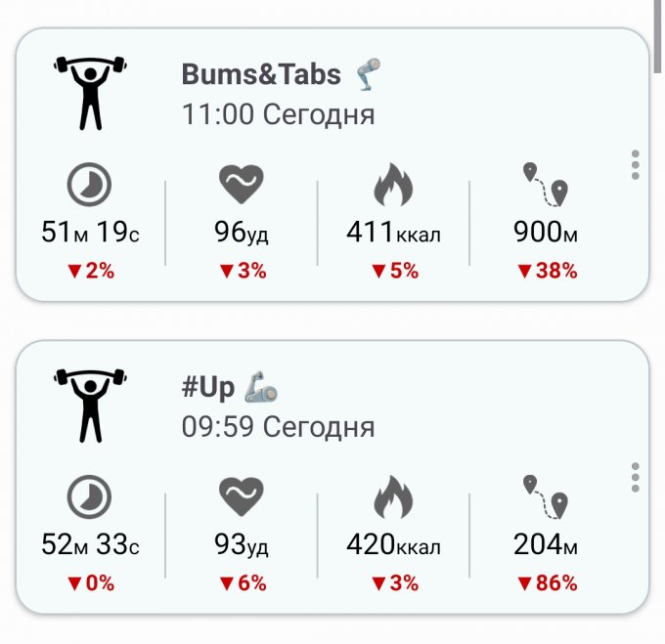Viewport: 665px width, 644px height.
Task: Open three-dot menu for Bums&Tabs workout
Action: [636, 165]
